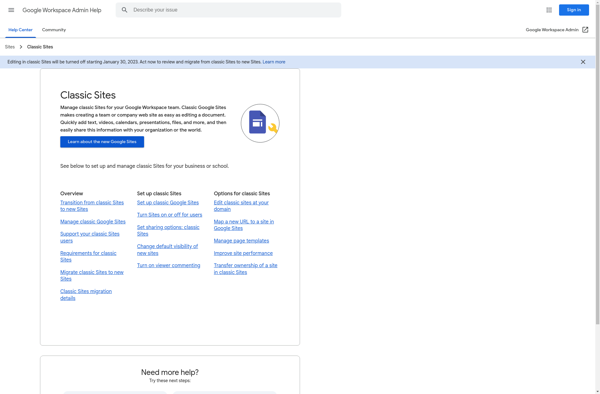Click Learn about the new Google Sites
This screenshot has width=600, height=394.
pos(102,142)
